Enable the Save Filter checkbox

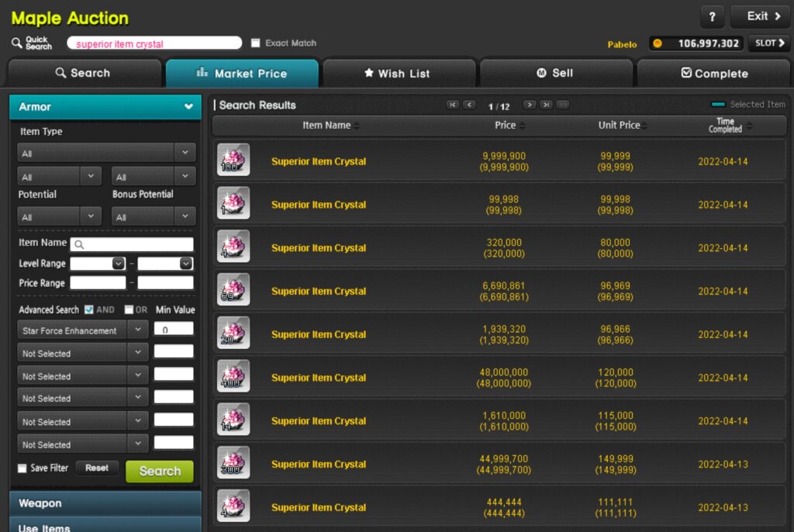point(22,468)
